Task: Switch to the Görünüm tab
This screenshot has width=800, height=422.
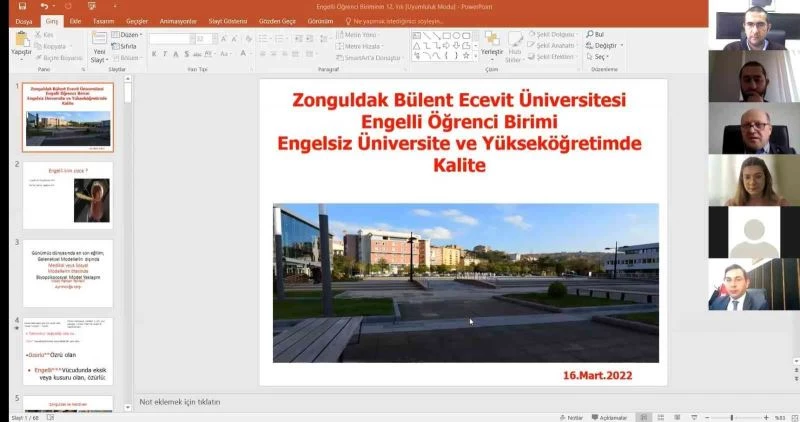Action: pos(320,21)
